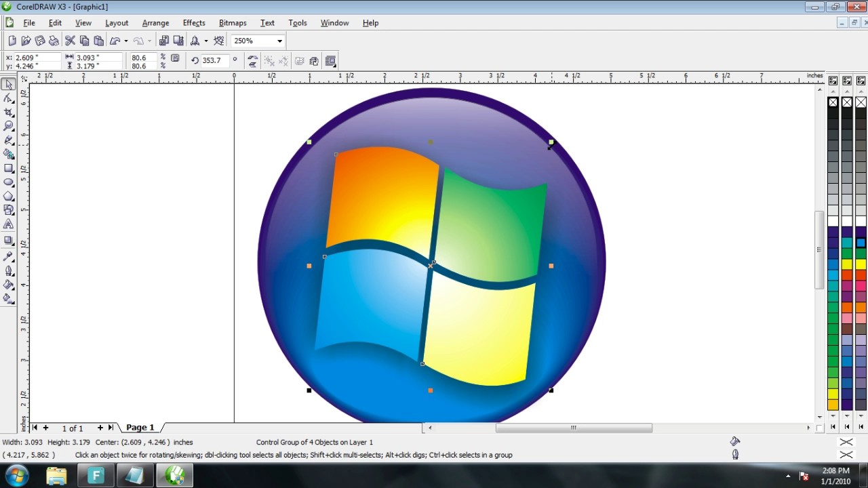
Task: Click the No Color swatch in first palette
Action: pos(833,102)
